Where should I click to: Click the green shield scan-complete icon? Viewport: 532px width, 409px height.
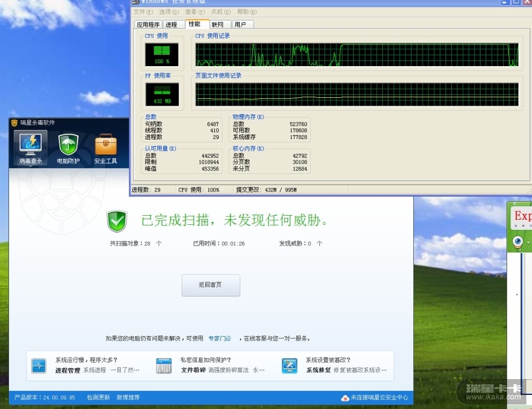[117, 221]
